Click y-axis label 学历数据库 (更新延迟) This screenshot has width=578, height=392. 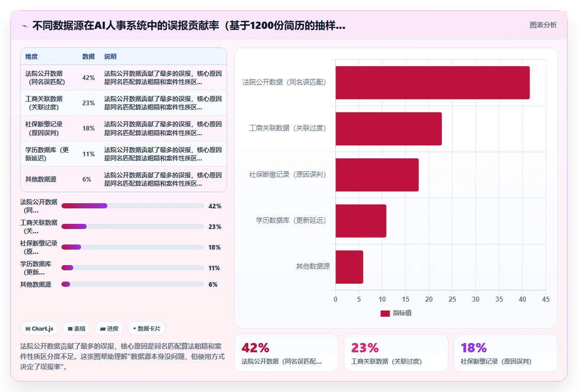291,220
